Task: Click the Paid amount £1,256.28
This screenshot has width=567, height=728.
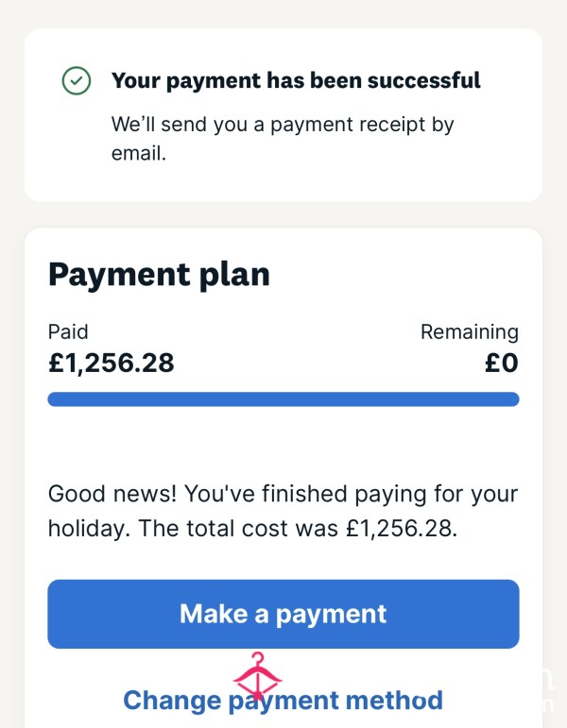Action: [x=112, y=364]
